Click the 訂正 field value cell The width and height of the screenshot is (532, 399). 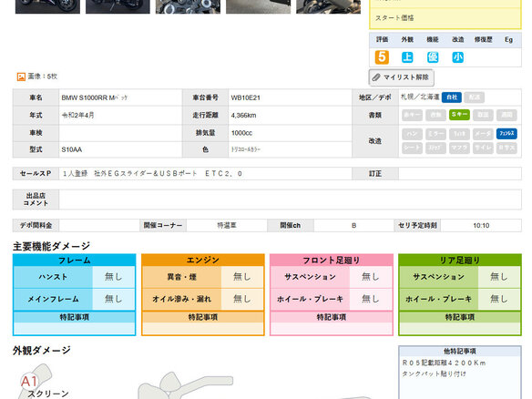point(460,174)
